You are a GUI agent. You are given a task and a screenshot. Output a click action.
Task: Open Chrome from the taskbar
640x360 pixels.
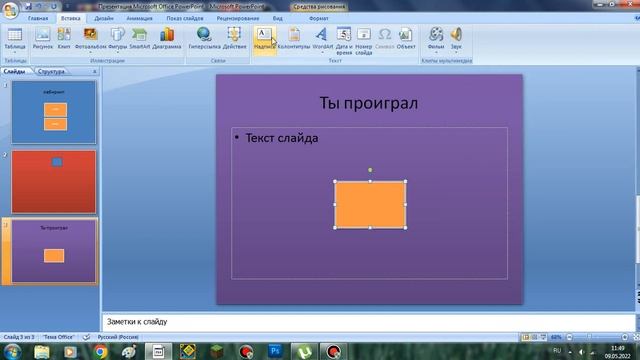(x=100, y=351)
